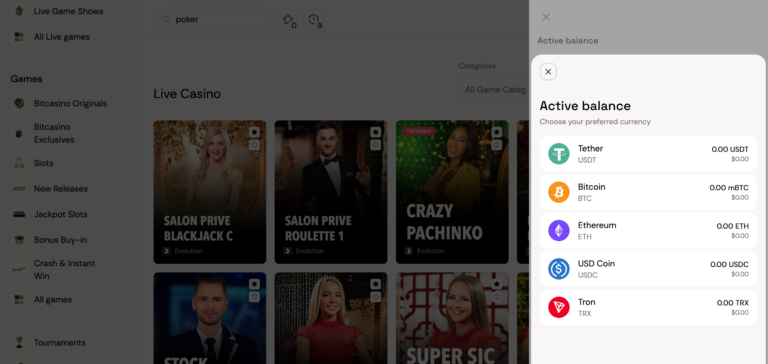Open Bitcasino Exclusives section
Screen dimensions: 768x364
[x=54, y=133]
